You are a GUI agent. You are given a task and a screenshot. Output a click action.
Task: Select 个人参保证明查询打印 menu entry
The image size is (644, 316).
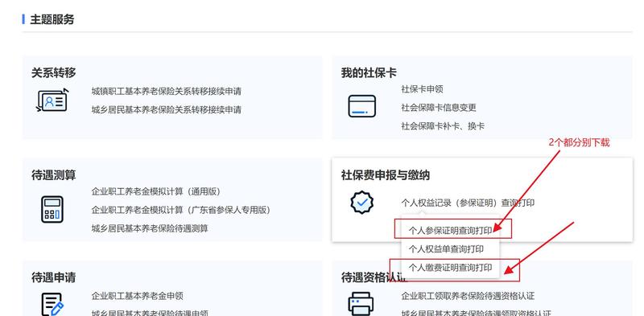click(450, 231)
